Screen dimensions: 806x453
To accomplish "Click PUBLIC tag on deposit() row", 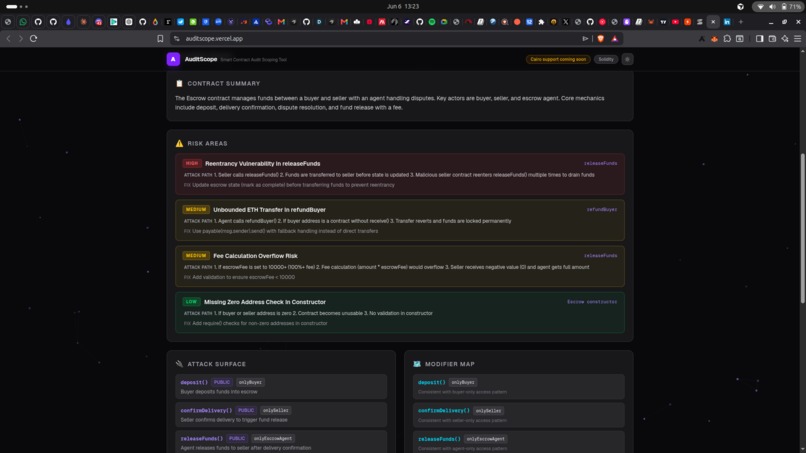I will (222, 383).
